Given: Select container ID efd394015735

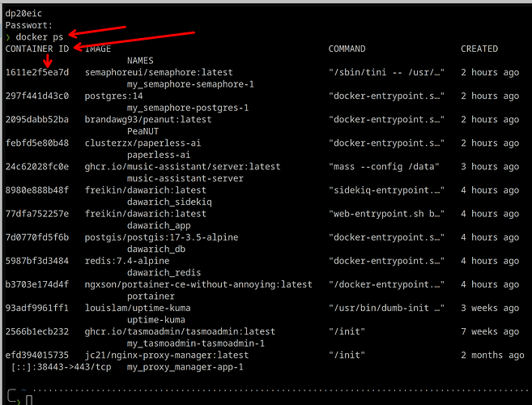Looking at the screenshot, I should click(37, 356).
